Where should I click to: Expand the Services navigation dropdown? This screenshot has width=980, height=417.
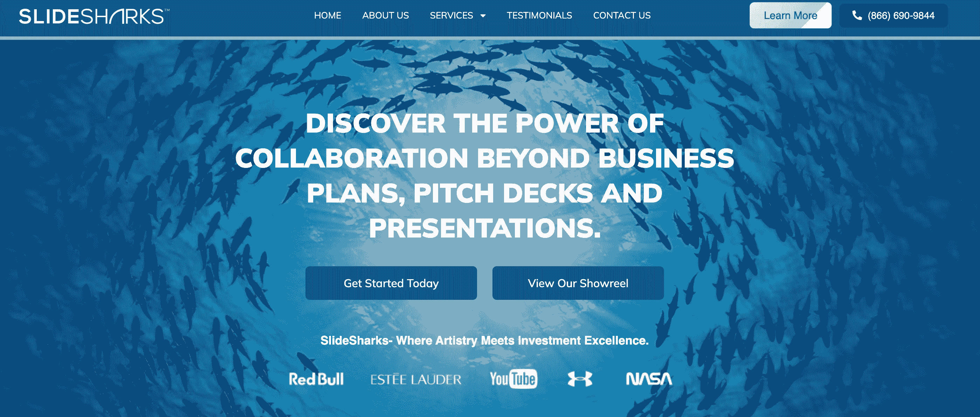tap(459, 16)
